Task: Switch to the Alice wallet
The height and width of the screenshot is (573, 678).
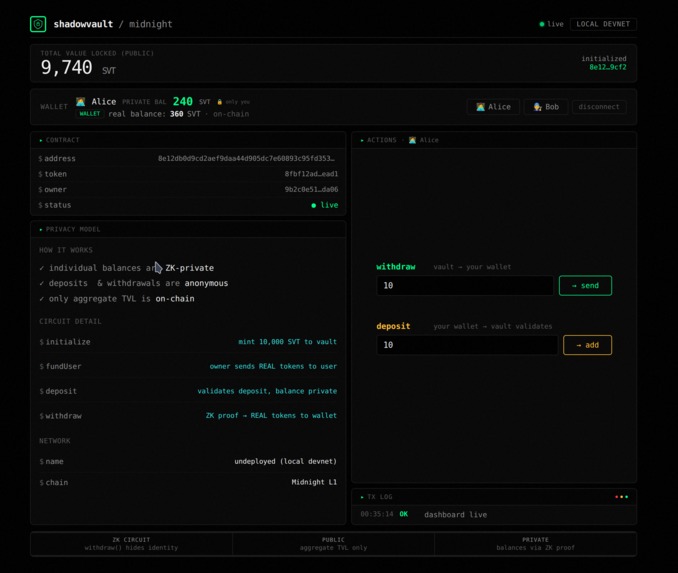Action: click(493, 107)
